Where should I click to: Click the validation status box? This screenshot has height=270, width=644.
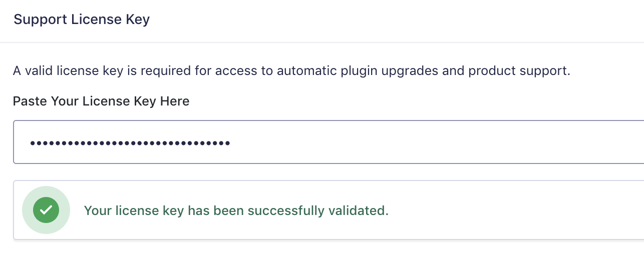(329, 210)
